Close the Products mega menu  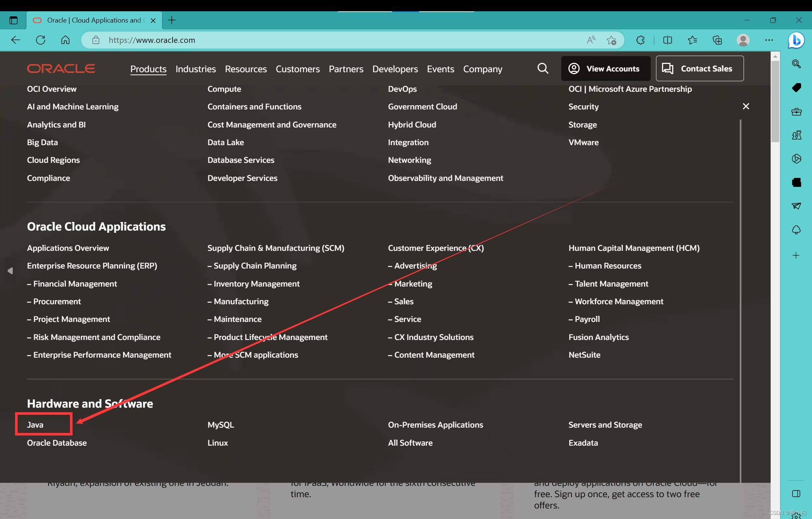(x=746, y=106)
